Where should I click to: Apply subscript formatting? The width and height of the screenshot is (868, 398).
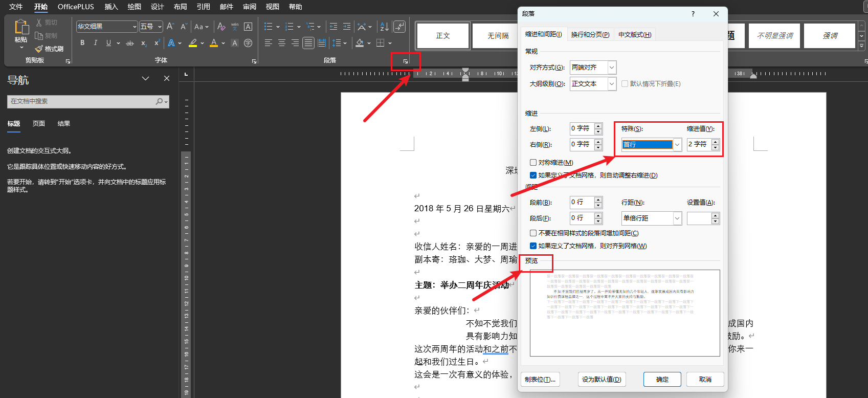click(144, 43)
